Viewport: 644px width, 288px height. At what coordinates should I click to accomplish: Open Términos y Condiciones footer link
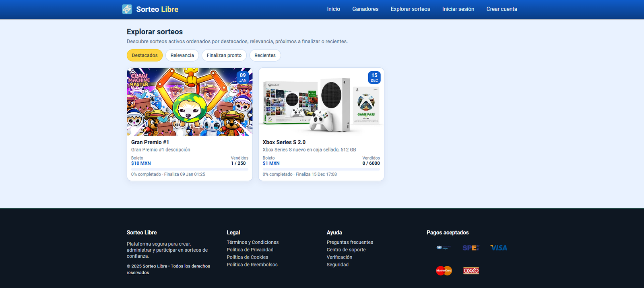tap(252, 242)
